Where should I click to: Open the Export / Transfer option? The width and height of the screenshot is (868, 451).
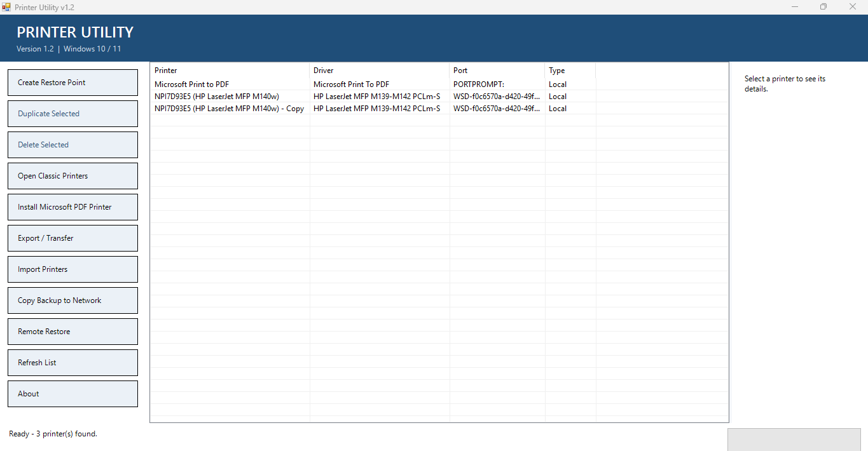pyautogui.click(x=72, y=238)
